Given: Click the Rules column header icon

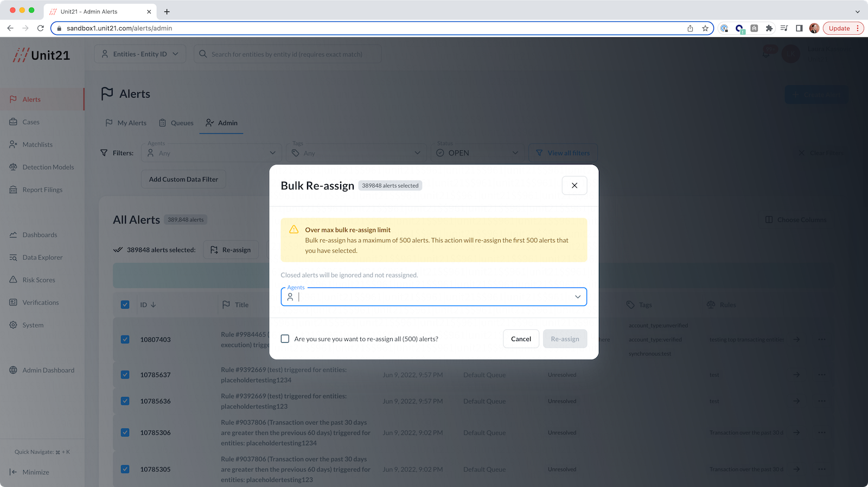Looking at the screenshot, I should coord(711,305).
